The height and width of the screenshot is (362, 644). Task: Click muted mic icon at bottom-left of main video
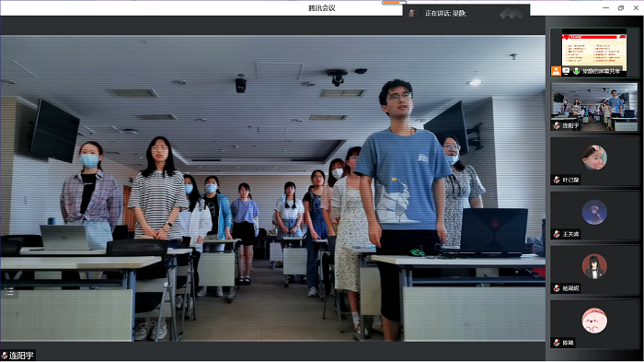click(5, 356)
